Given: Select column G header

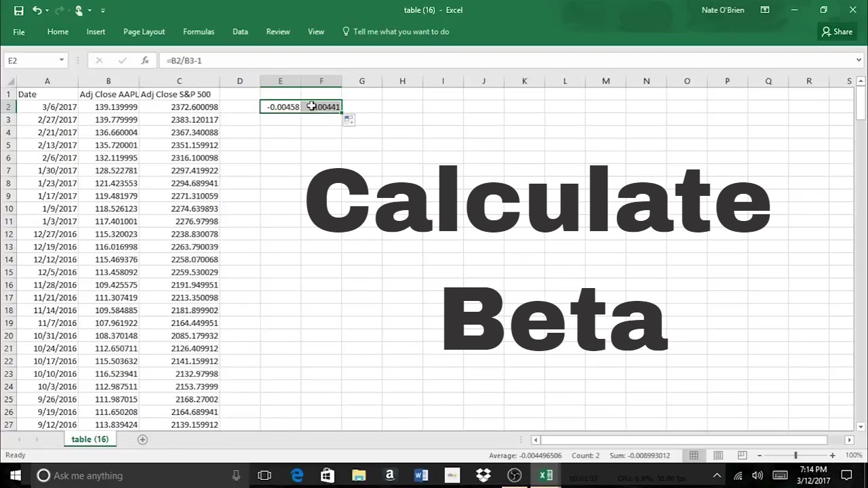Looking at the screenshot, I should 361,81.
